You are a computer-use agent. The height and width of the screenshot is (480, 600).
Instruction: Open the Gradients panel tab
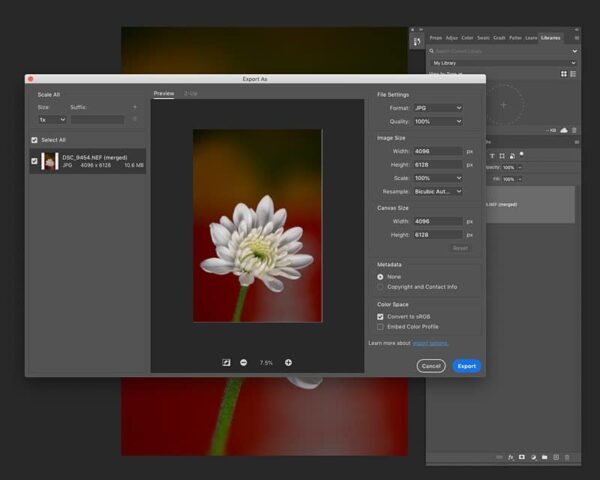click(499, 38)
